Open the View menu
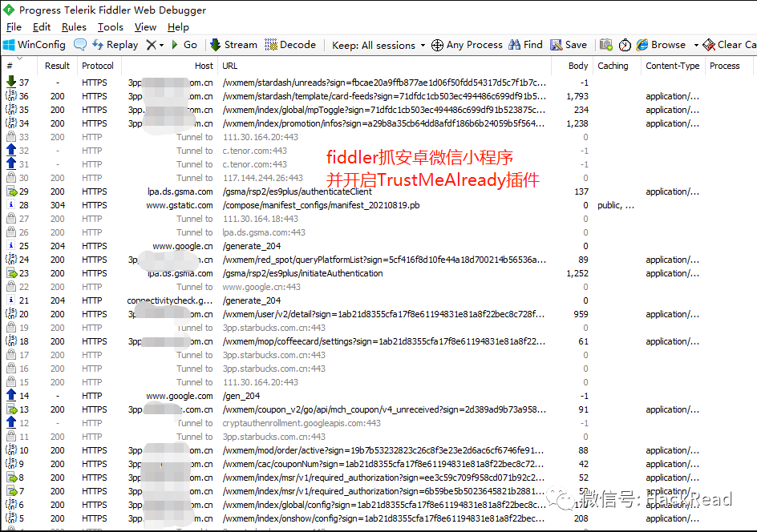This screenshot has height=532, width=757. click(x=145, y=27)
